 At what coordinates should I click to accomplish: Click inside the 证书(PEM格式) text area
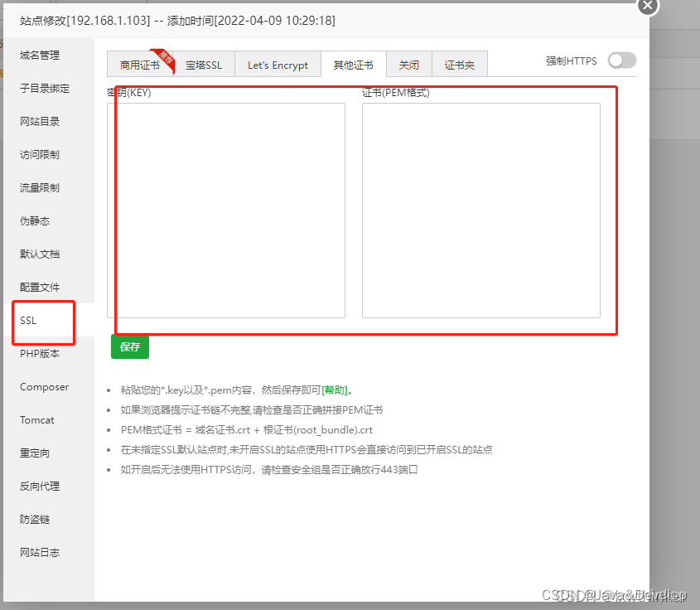point(480,211)
